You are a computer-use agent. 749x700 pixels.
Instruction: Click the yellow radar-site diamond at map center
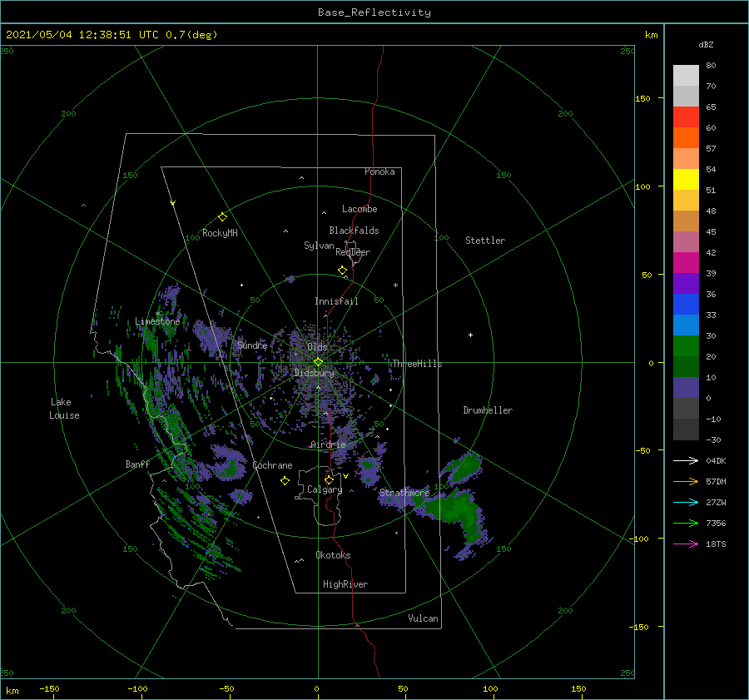click(318, 362)
